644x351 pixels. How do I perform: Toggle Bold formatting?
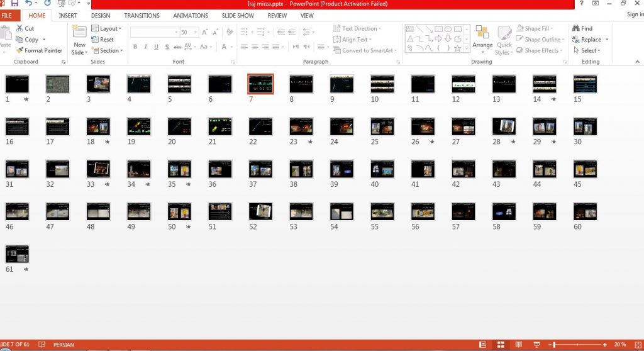click(135, 47)
